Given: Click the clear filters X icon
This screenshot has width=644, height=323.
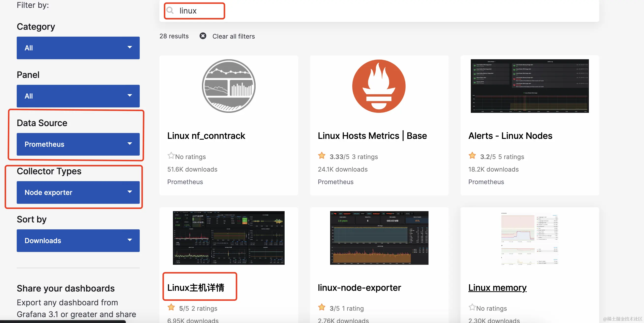Looking at the screenshot, I should click(203, 36).
